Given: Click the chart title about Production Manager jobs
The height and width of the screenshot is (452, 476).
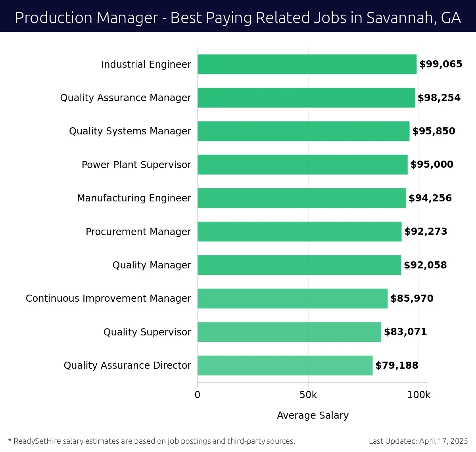Looking at the screenshot, I should click(x=238, y=18).
